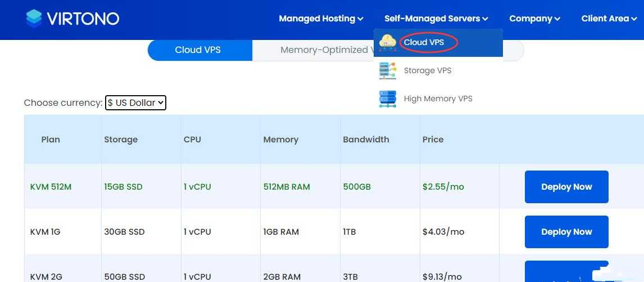Click the Memory column header
The width and height of the screenshot is (644, 282).
[280, 140]
